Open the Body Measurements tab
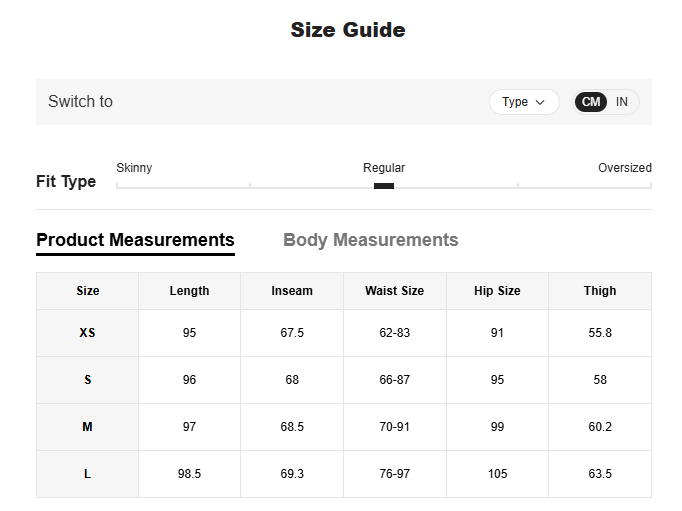 click(x=370, y=240)
